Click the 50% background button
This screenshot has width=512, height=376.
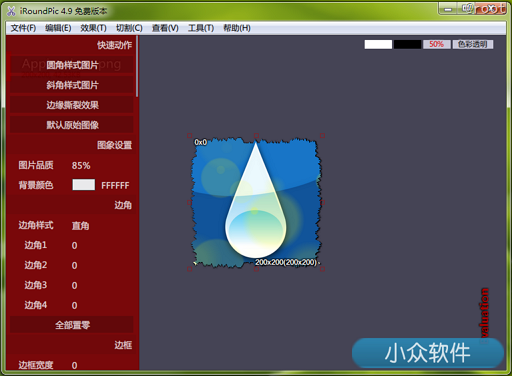tap(436, 44)
